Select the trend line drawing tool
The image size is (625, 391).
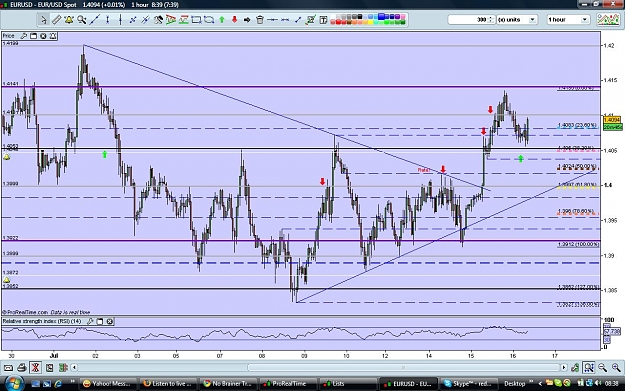(x=94, y=20)
